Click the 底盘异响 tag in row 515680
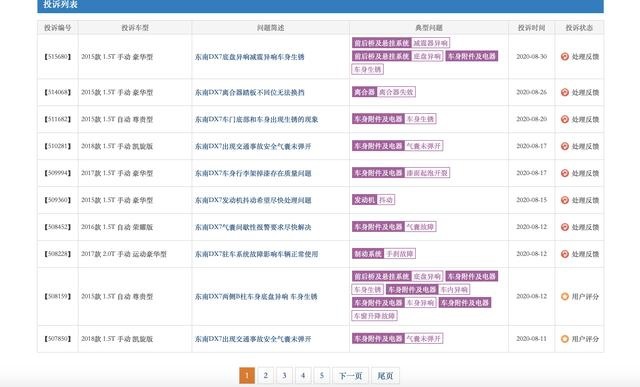The width and height of the screenshot is (640, 387). tap(427, 56)
